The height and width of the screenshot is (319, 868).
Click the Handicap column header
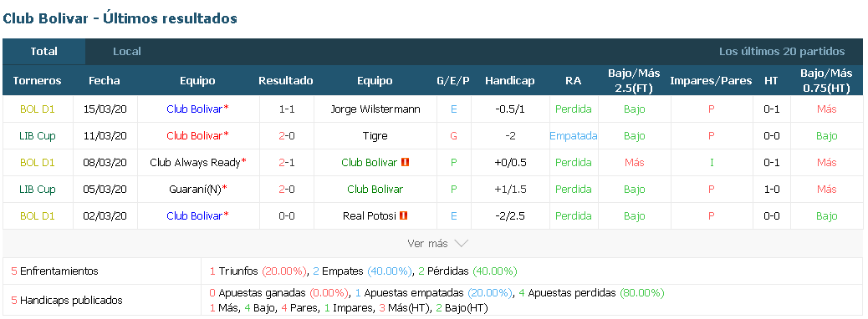click(x=510, y=81)
